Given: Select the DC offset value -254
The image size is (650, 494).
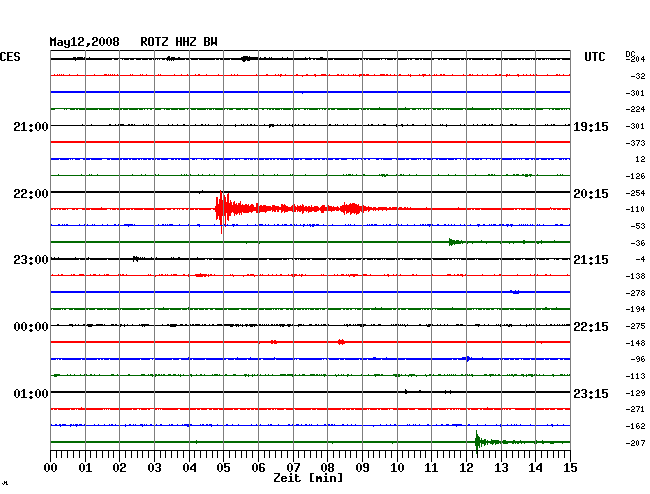Looking at the screenshot, I should point(635,193).
